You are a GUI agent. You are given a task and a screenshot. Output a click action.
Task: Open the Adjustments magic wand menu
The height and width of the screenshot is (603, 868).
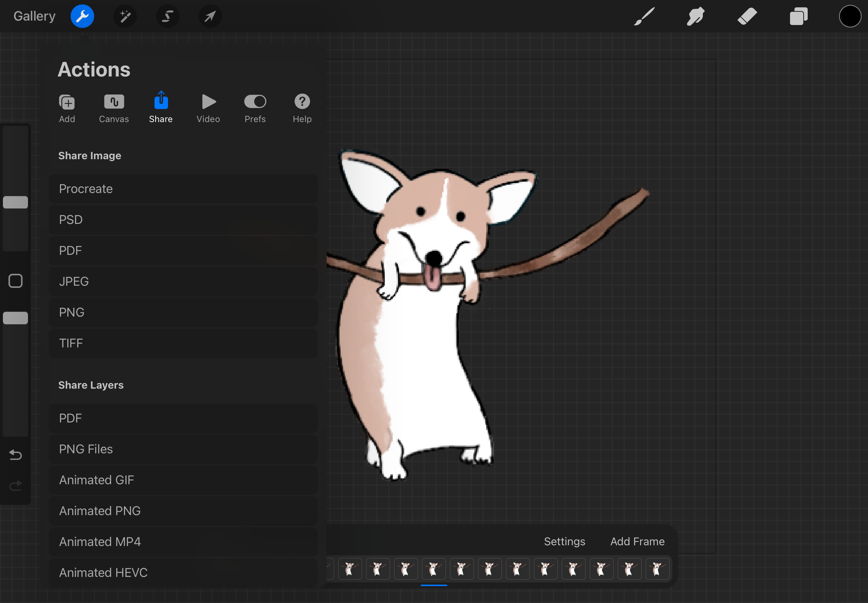[x=125, y=16]
